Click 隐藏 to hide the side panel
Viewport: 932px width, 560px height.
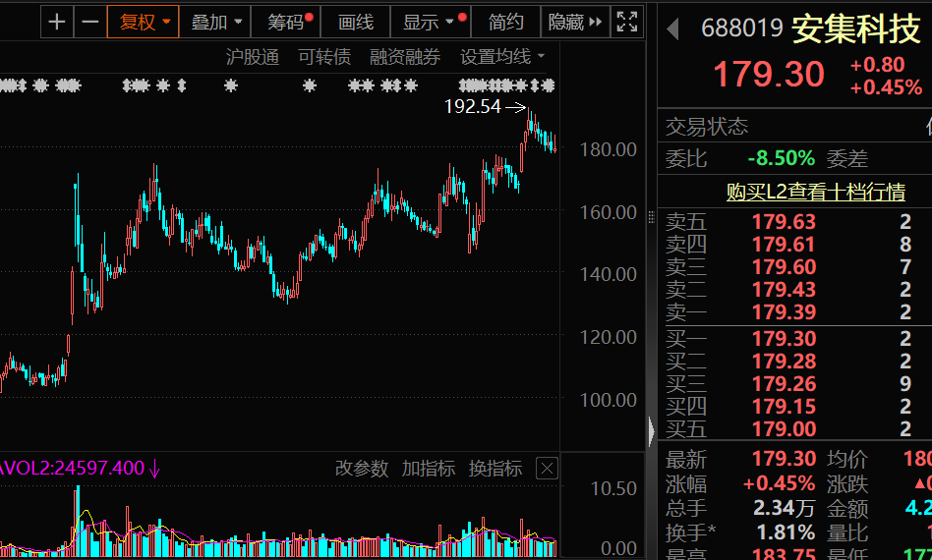click(574, 22)
